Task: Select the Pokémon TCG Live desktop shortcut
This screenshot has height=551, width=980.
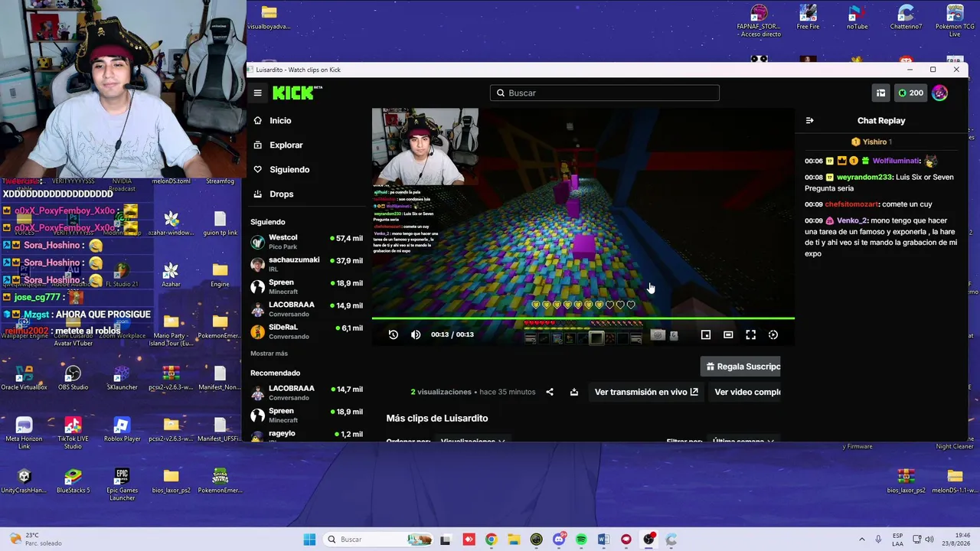Action: pyautogui.click(x=955, y=21)
